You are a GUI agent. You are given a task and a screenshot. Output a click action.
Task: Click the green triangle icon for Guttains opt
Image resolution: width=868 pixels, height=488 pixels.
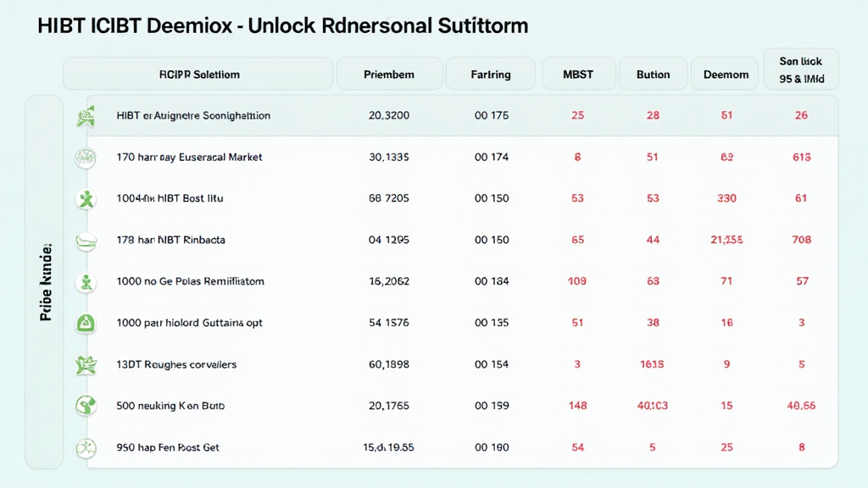tap(84, 323)
